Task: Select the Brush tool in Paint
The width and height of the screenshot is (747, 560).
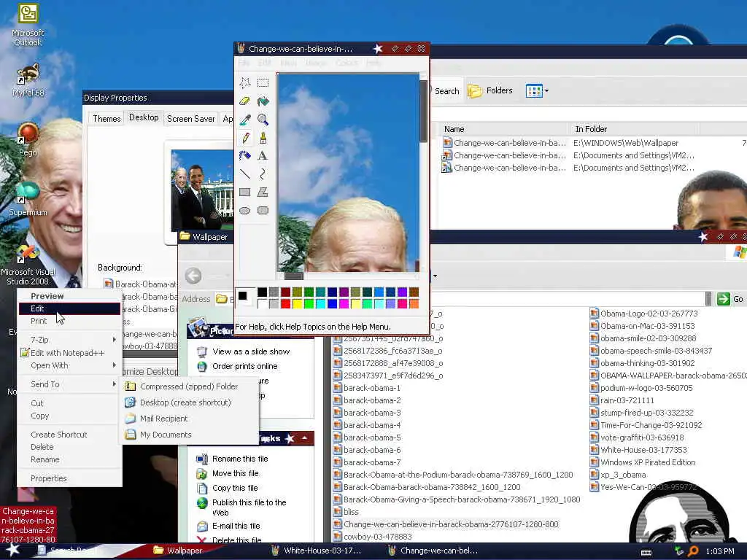Action: click(263, 138)
